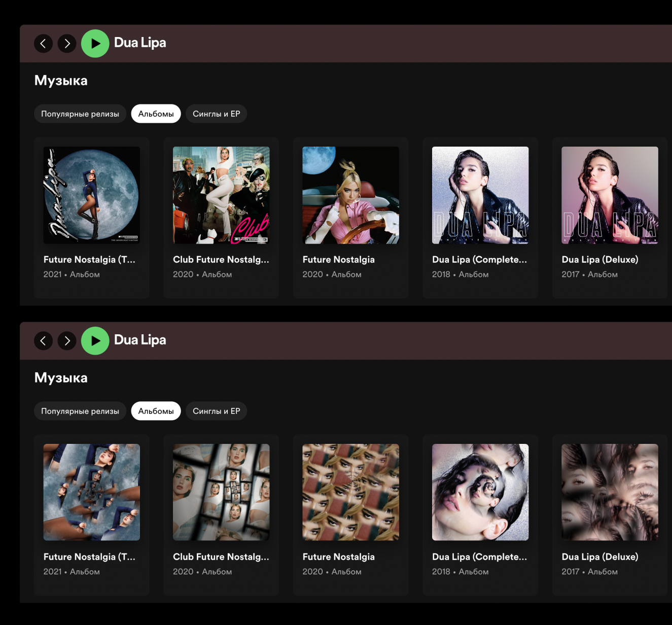The height and width of the screenshot is (625, 672).
Task: Open distorted spiral cover of 2021 album, lower panel
Action: 92,492
